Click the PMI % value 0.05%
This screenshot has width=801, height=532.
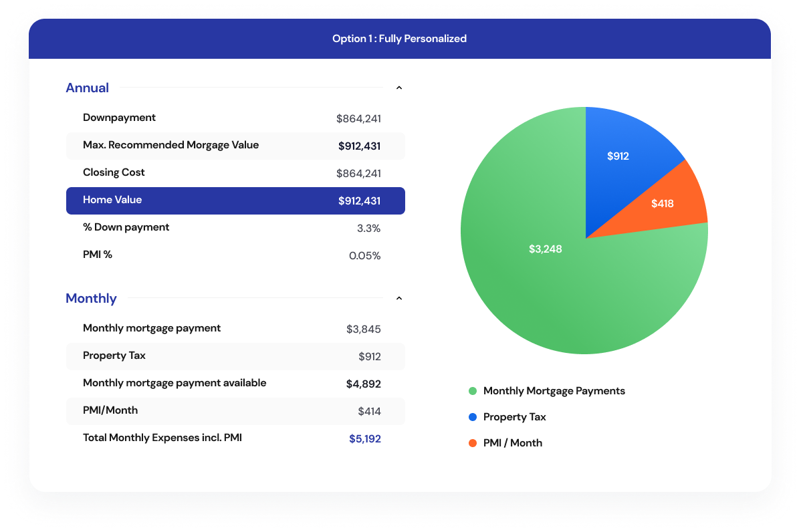coord(364,256)
